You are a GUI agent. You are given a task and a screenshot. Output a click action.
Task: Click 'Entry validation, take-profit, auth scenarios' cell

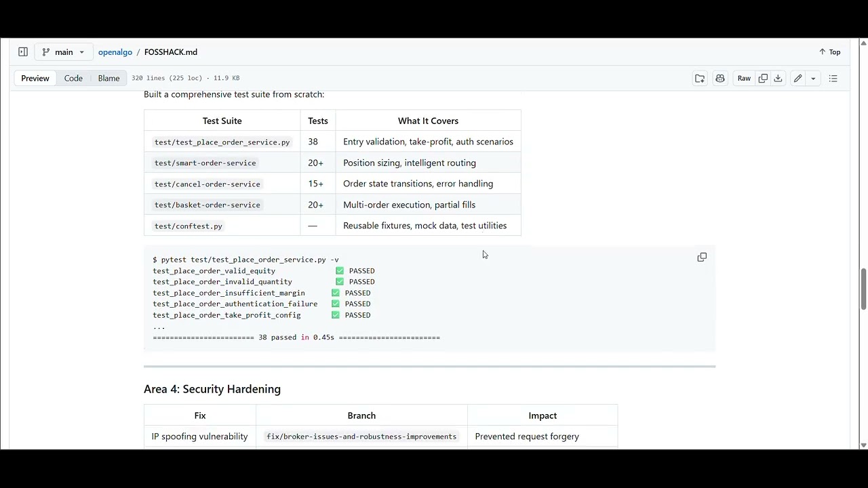(428, 142)
